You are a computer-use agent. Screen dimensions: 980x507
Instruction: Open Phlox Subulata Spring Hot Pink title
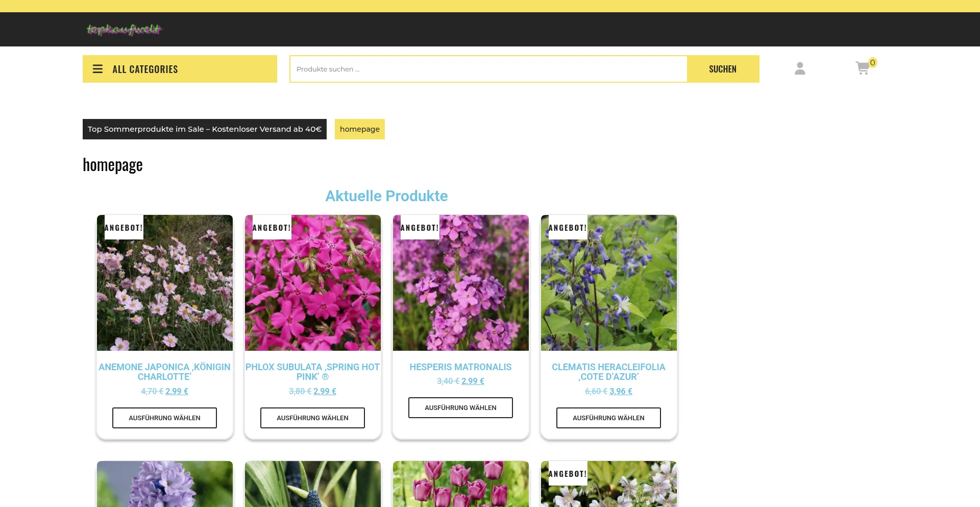click(312, 372)
